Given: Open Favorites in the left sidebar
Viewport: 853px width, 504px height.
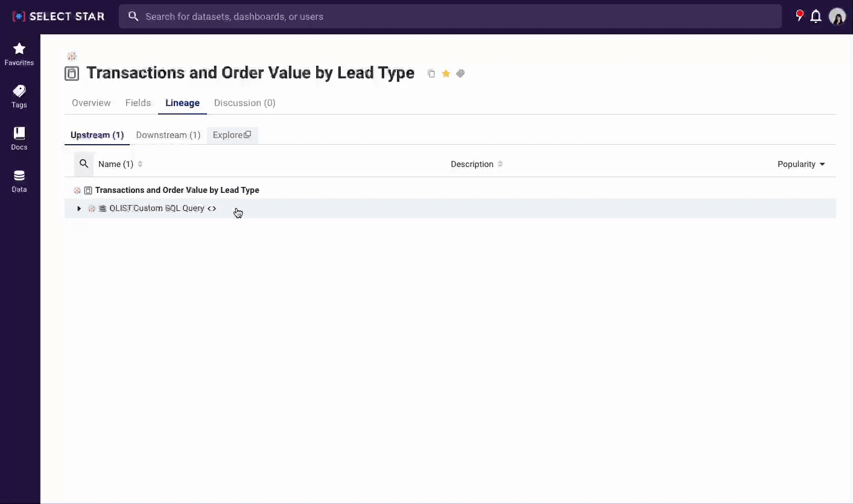Looking at the screenshot, I should (x=19, y=54).
